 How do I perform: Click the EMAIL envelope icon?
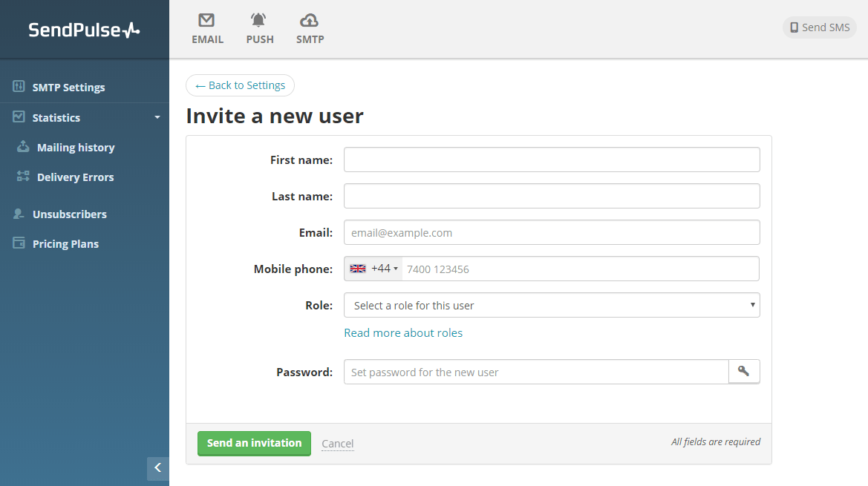pyautogui.click(x=206, y=21)
